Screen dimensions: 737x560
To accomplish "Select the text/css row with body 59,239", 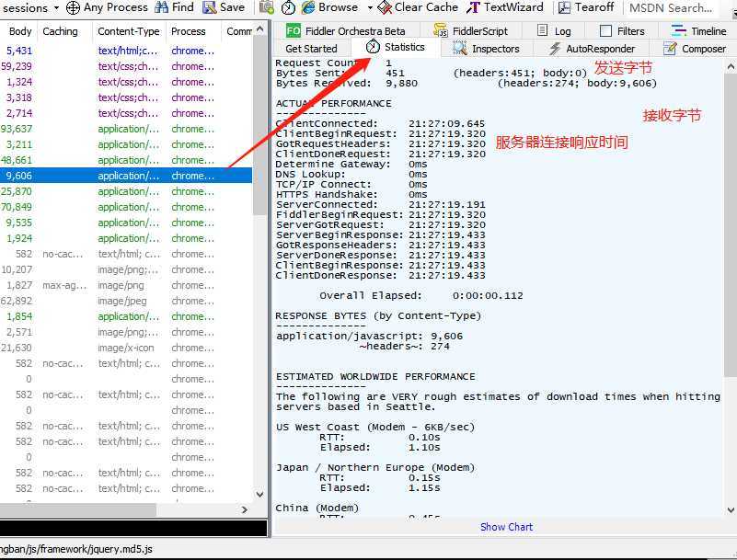I will tap(126, 66).
